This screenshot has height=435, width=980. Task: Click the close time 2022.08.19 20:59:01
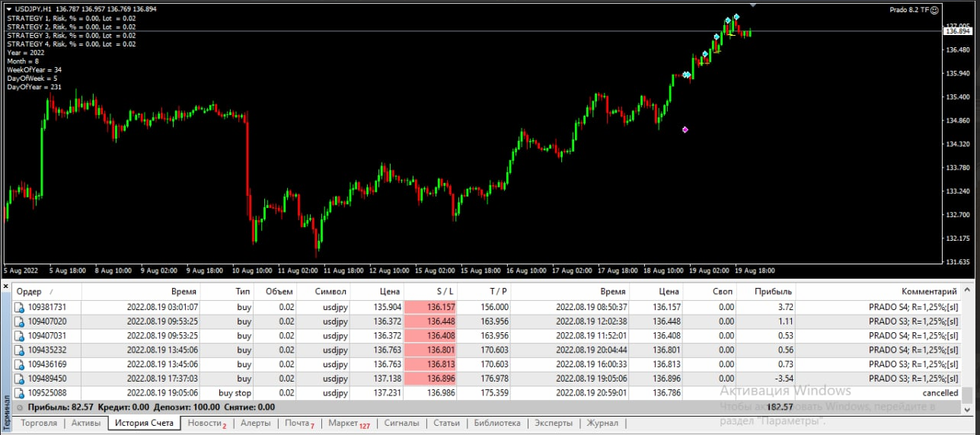pos(592,393)
